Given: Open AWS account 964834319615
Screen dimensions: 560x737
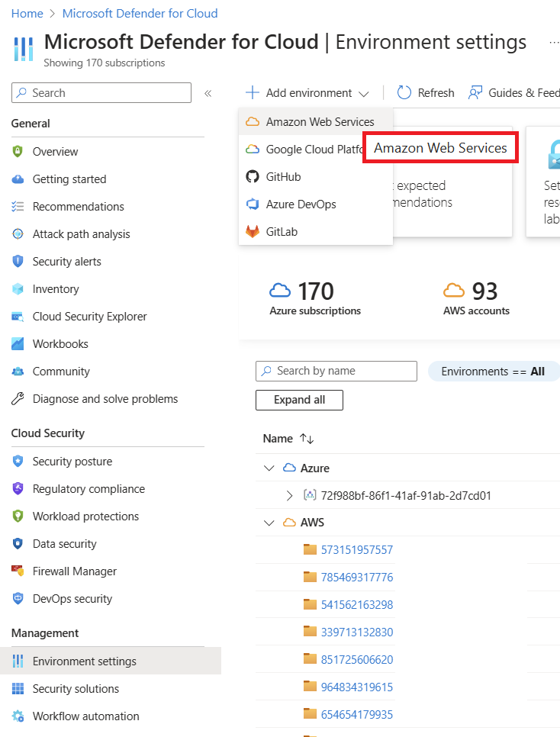Looking at the screenshot, I should pyautogui.click(x=357, y=687).
